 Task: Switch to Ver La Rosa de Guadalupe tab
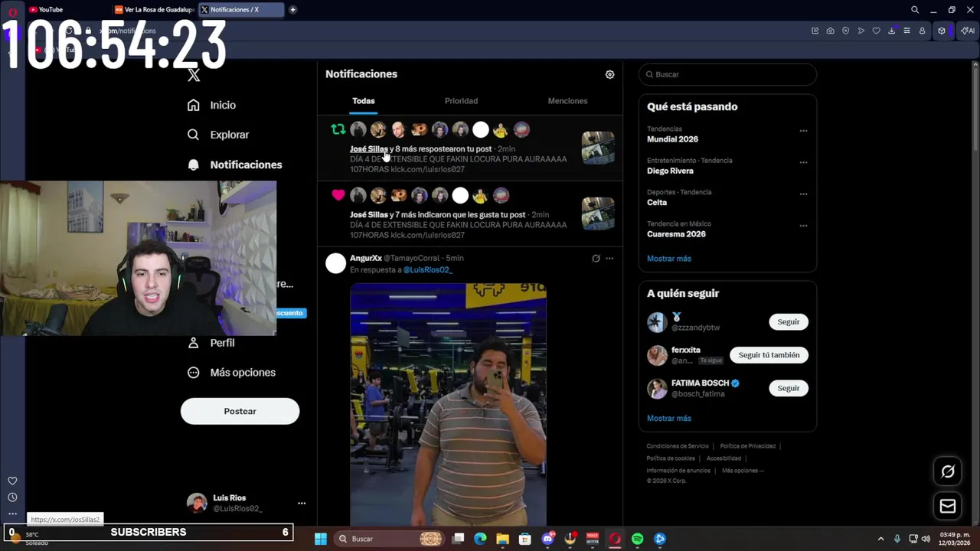[154, 10]
